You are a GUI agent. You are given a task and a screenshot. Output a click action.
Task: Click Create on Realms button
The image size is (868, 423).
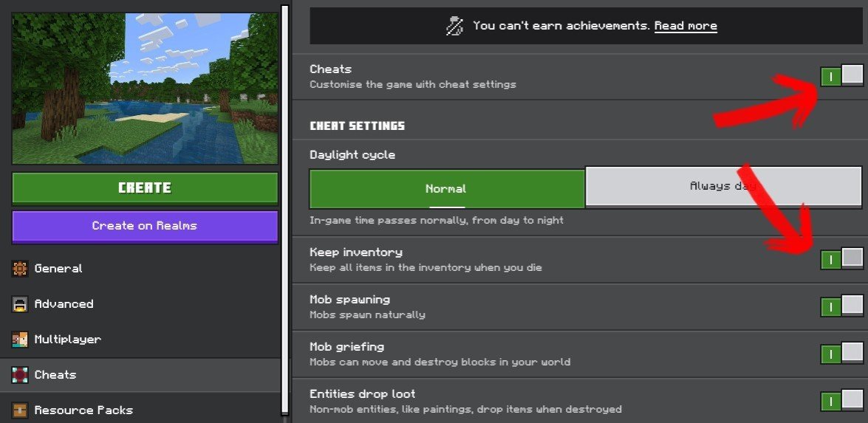[145, 226]
